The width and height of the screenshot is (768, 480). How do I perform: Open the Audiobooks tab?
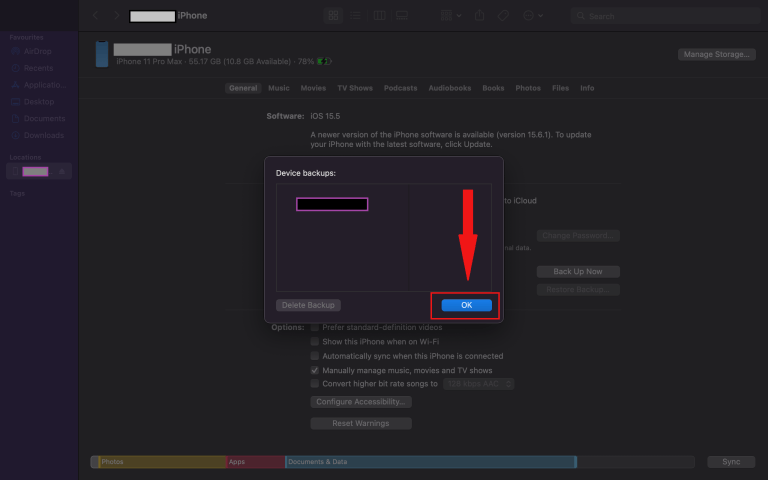pos(450,88)
